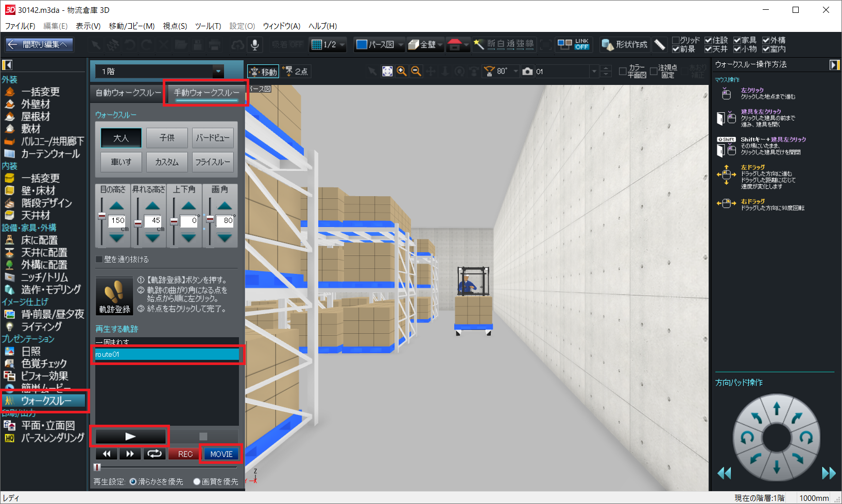Click the zoom in magnifier icon

[402, 71]
